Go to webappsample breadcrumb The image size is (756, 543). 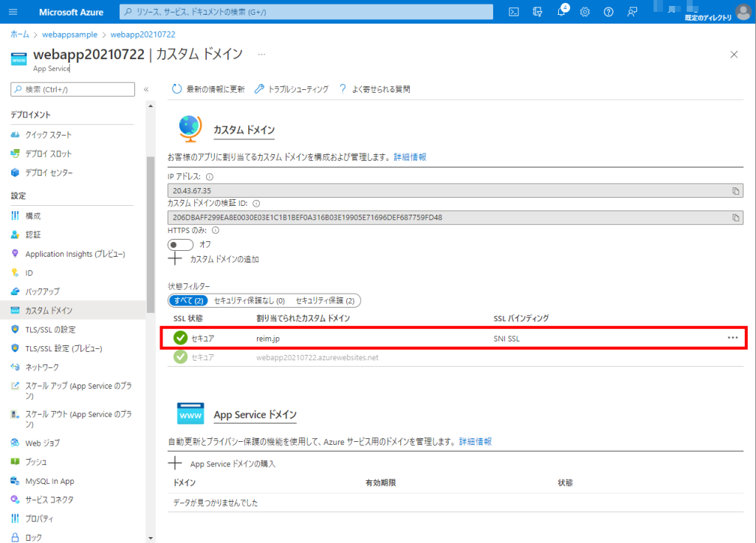click(69, 34)
